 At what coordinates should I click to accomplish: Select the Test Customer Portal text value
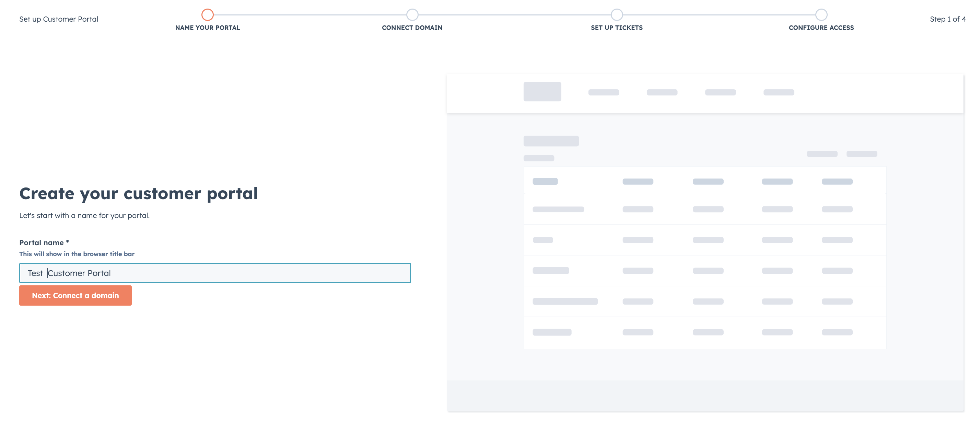pyautogui.click(x=69, y=273)
